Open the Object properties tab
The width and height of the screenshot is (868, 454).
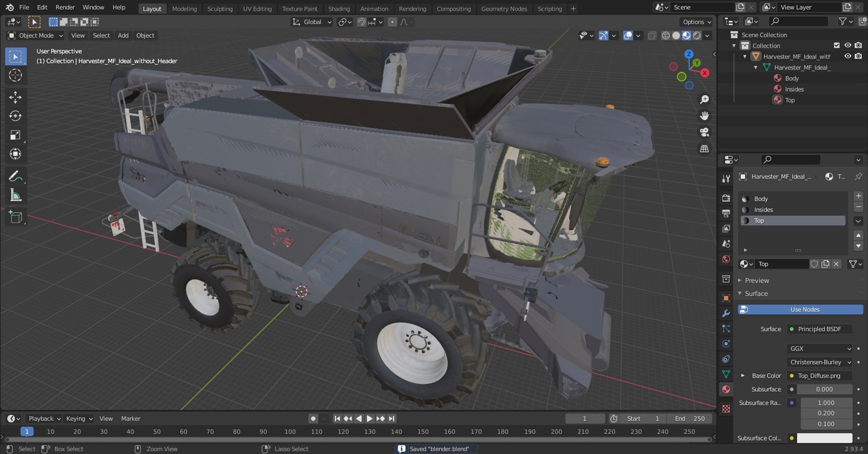point(726,298)
